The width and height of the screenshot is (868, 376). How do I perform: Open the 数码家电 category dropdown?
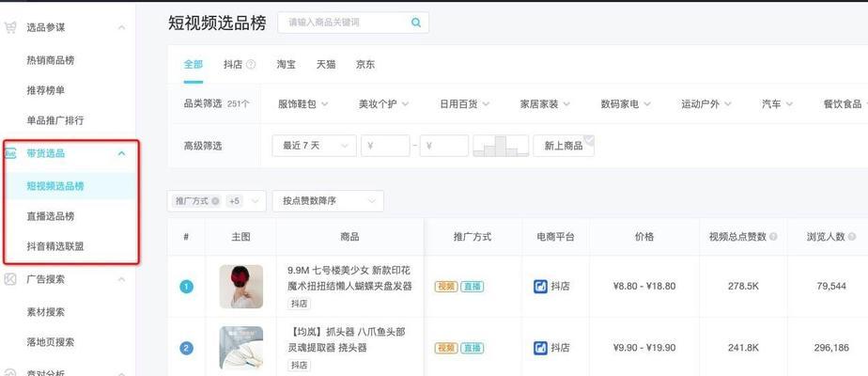pos(626,104)
